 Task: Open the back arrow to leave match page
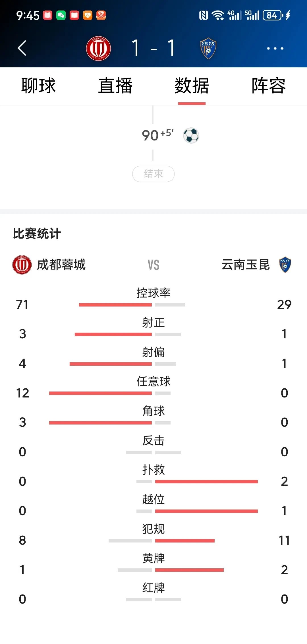pyautogui.click(x=23, y=48)
